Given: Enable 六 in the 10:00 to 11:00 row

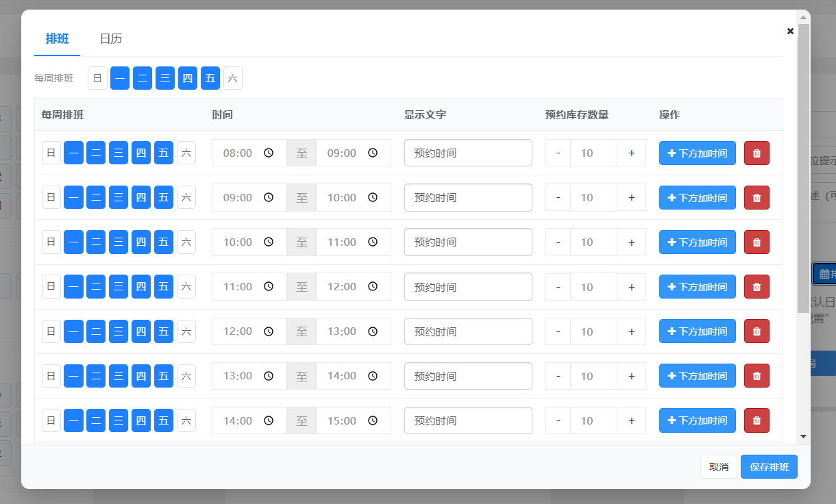Looking at the screenshot, I should [x=186, y=242].
